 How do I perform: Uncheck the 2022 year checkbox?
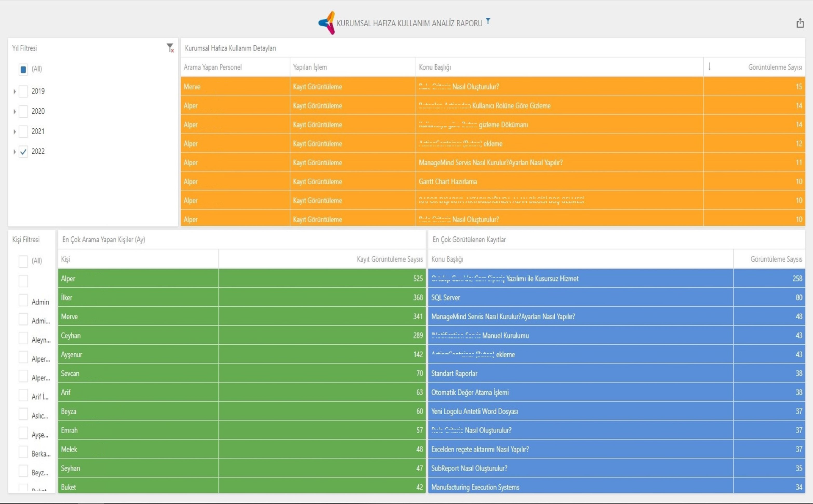[x=23, y=152]
